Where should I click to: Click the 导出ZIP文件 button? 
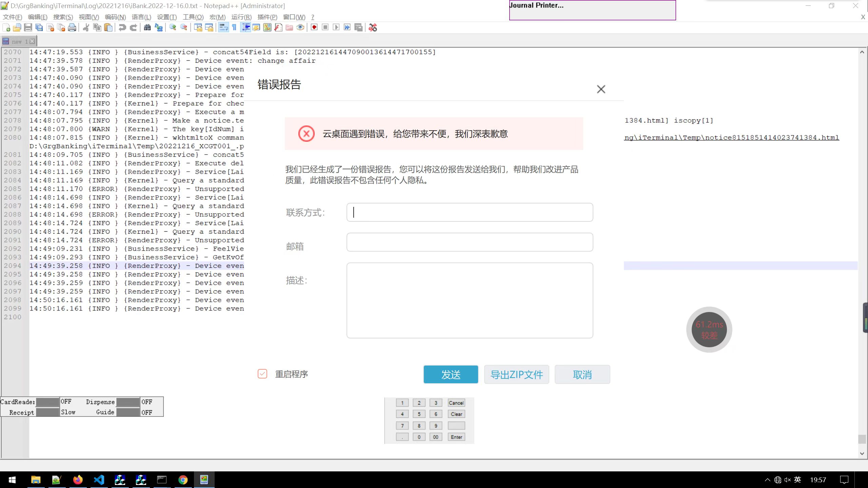[x=516, y=374]
